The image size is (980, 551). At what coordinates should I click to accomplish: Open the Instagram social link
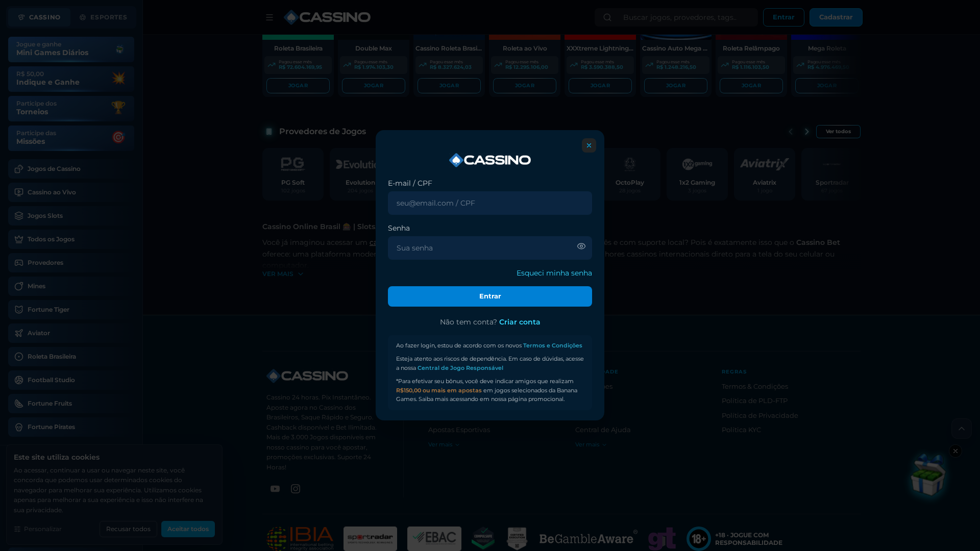click(x=296, y=489)
